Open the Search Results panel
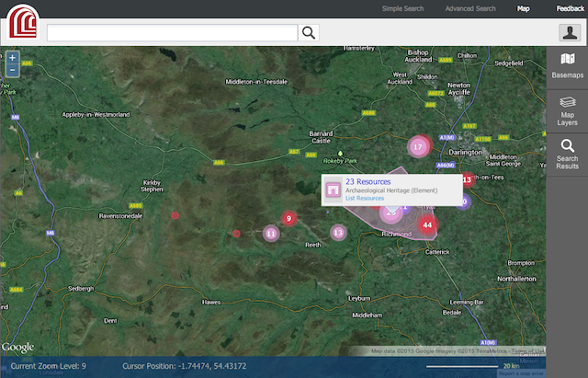588x378 pixels. coord(567,155)
